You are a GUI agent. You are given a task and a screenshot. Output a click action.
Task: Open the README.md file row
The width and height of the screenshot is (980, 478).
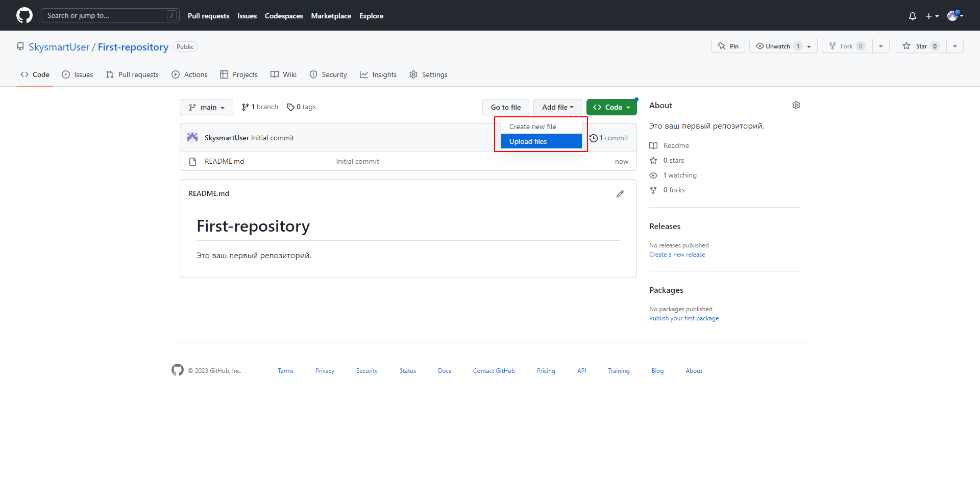pos(408,161)
